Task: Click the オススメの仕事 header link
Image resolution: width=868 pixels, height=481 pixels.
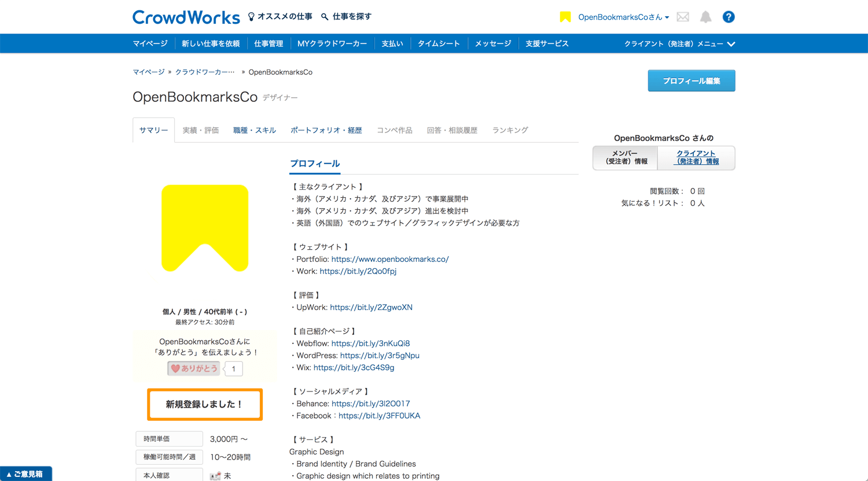Action: [x=285, y=17]
